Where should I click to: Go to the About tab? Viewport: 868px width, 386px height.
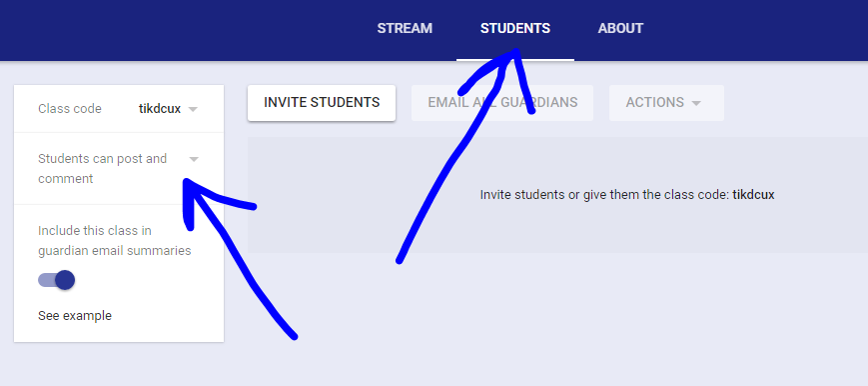click(620, 29)
